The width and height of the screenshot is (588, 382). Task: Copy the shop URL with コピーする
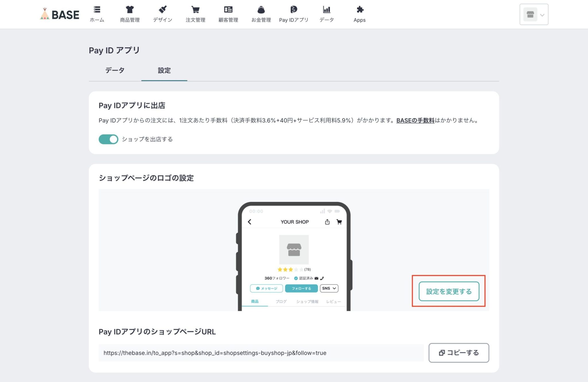coord(459,353)
